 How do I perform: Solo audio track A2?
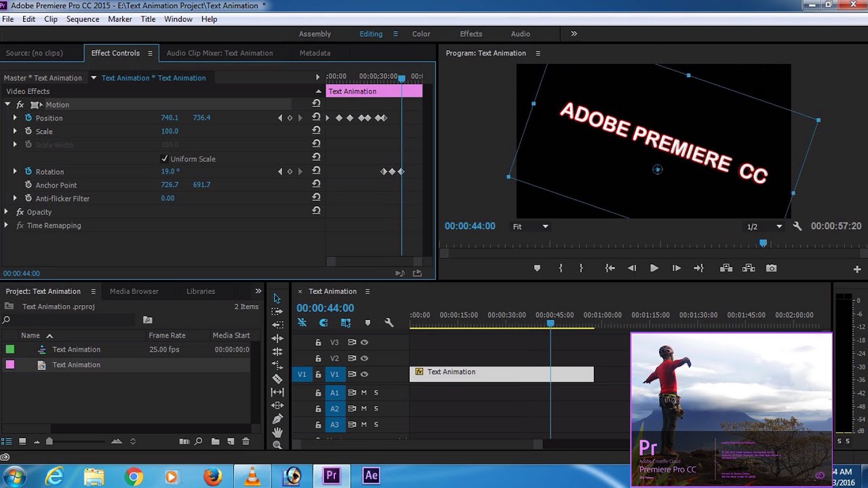376,409
